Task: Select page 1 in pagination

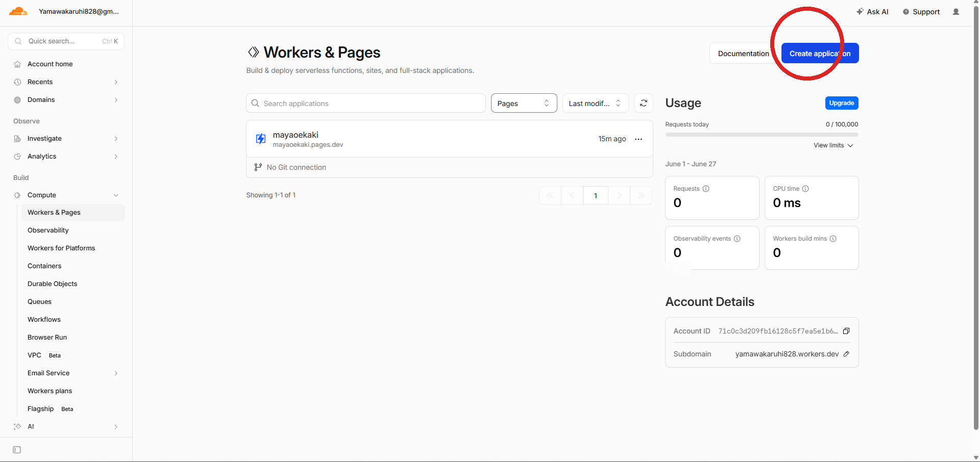Action: pyautogui.click(x=595, y=196)
